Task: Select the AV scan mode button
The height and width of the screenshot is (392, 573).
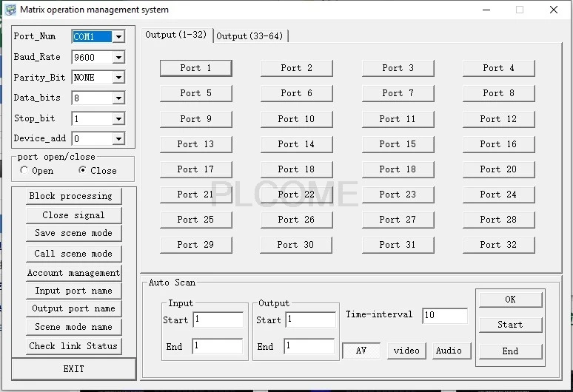Action: click(361, 351)
